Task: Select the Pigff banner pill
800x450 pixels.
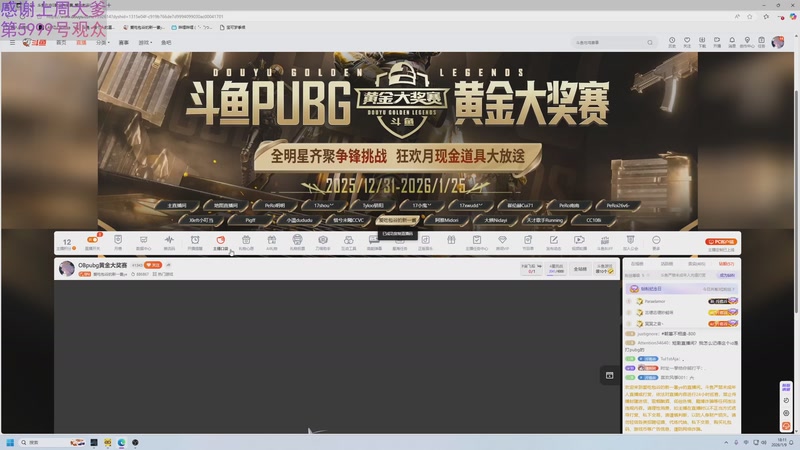Action: (x=251, y=220)
